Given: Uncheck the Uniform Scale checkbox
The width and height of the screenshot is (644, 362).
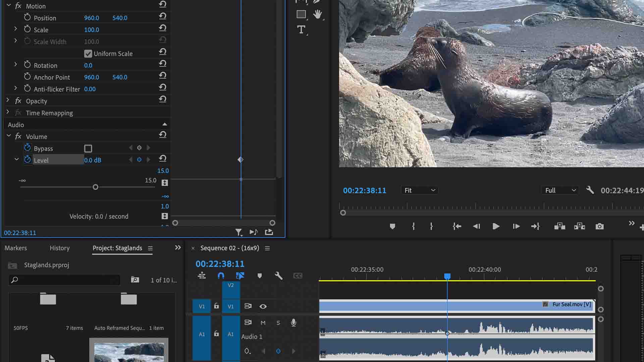Looking at the screenshot, I should point(88,53).
